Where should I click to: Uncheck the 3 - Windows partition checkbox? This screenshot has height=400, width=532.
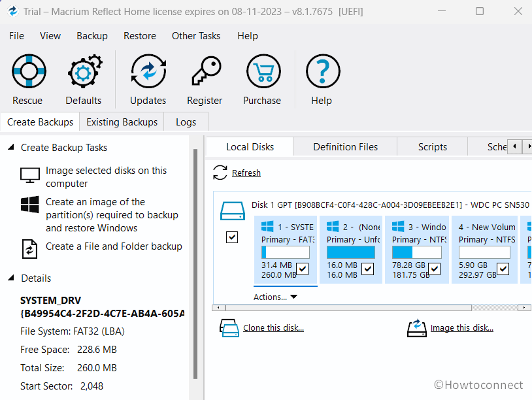coord(435,268)
